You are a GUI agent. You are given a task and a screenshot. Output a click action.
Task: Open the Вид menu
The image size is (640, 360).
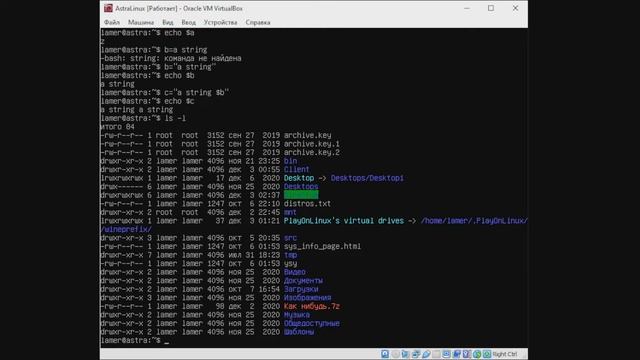click(168, 22)
